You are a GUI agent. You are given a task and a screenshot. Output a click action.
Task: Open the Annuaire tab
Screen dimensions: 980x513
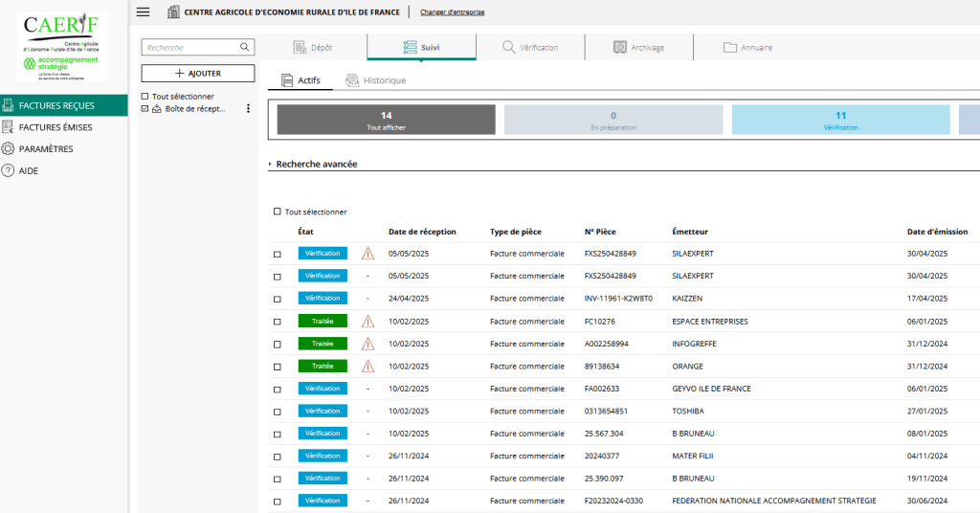747,48
